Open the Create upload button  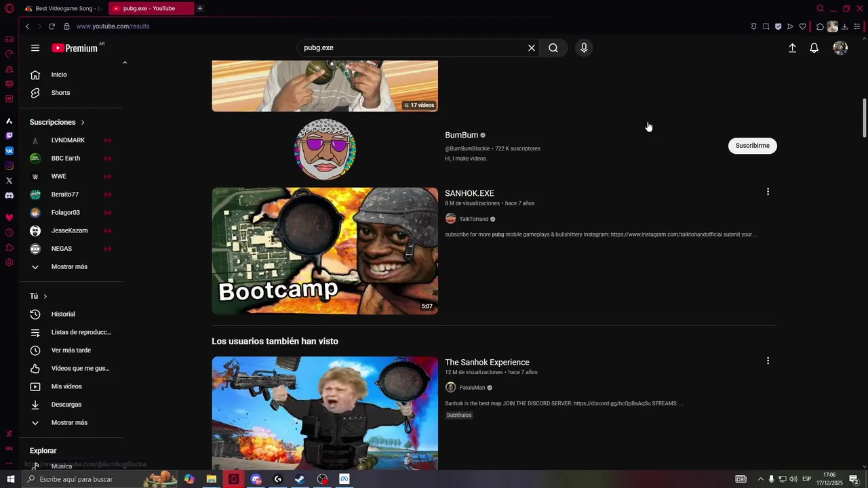(x=792, y=48)
